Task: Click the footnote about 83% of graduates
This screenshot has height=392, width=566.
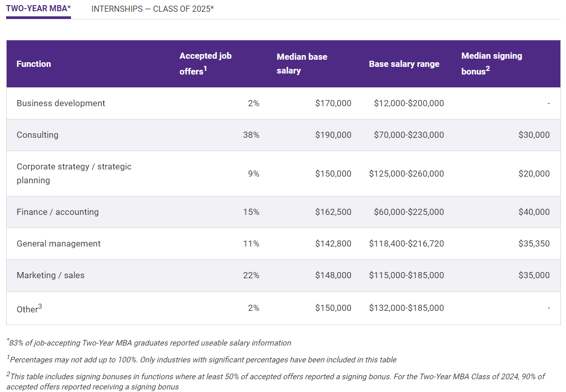Action: [x=149, y=342]
